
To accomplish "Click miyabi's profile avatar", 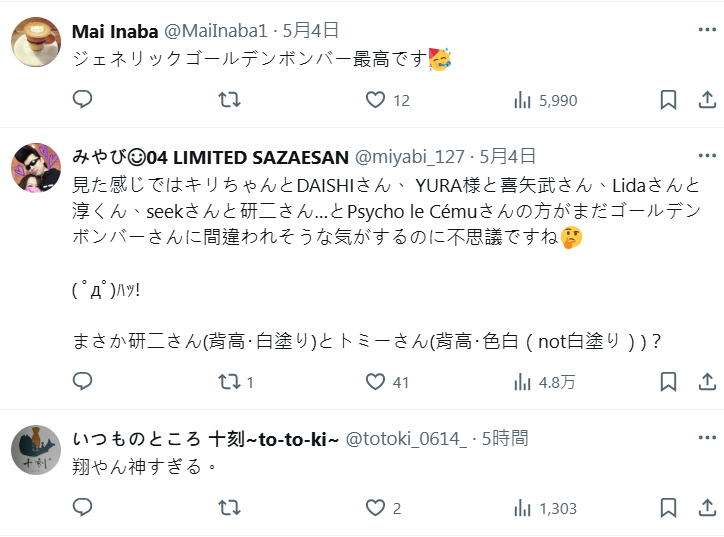I will click(36, 168).
